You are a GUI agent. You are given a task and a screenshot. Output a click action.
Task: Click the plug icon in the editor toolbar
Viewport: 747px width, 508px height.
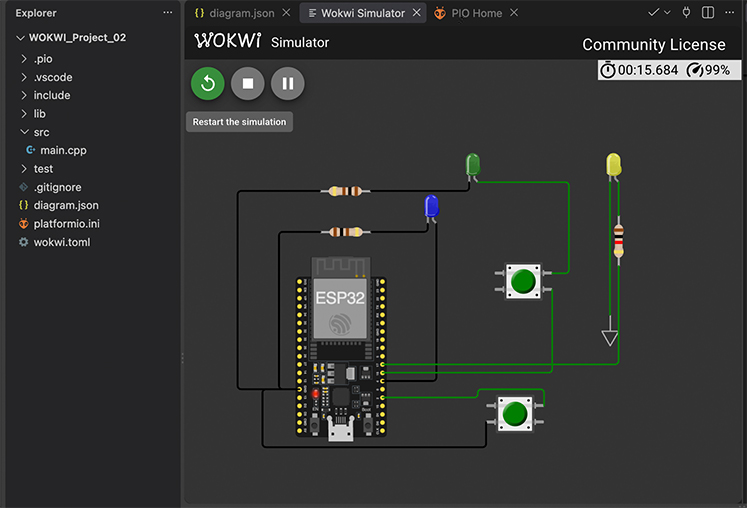click(x=686, y=13)
